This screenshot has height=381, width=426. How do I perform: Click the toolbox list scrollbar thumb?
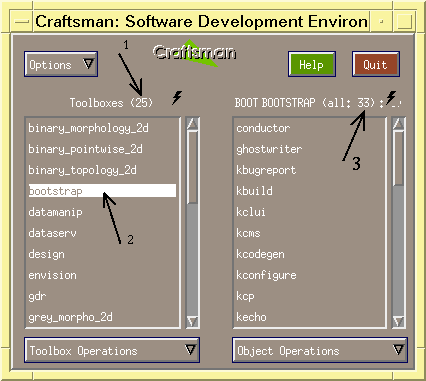(192, 167)
